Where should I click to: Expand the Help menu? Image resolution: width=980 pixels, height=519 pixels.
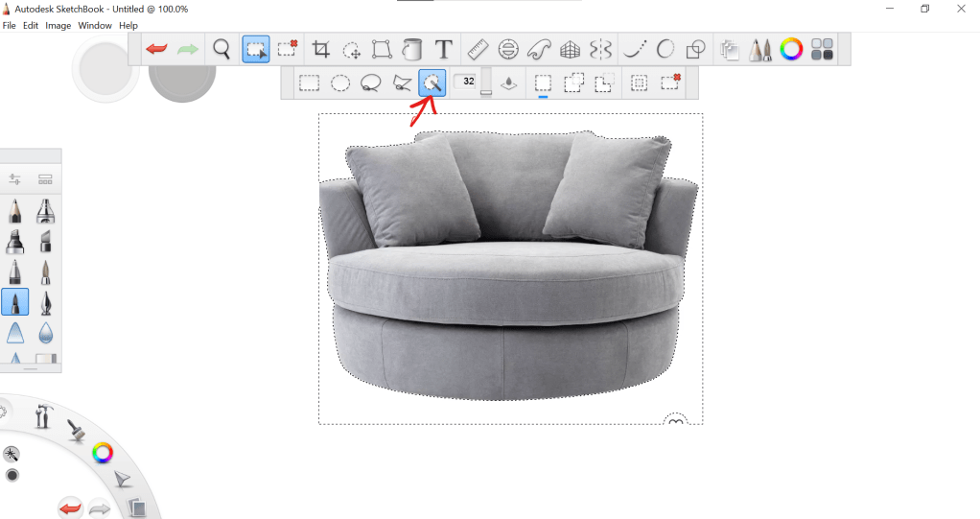click(128, 25)
